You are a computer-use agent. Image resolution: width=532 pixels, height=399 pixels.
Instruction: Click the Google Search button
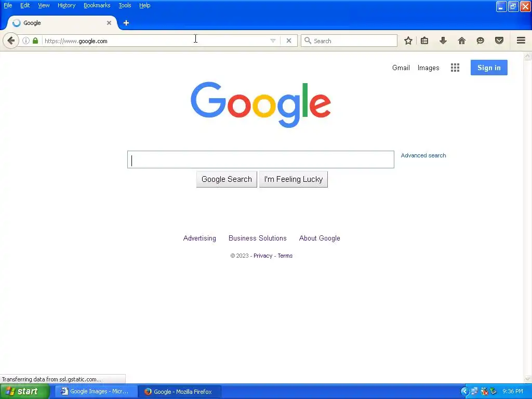[227, 179]
